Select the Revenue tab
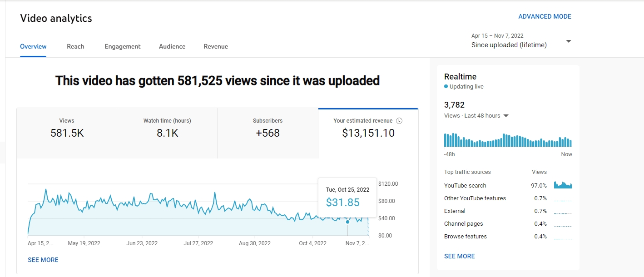This screenshot has height=277, width=644. point(216,46)
